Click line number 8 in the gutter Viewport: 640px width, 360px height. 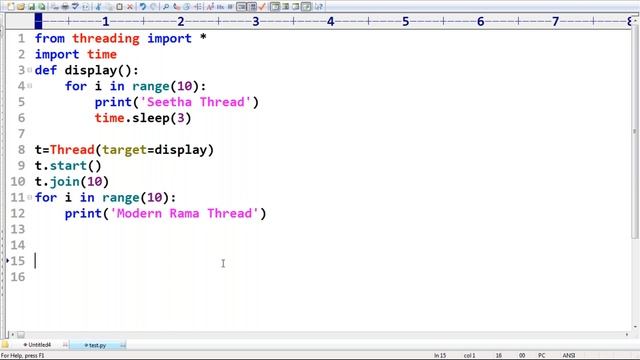tap(21, 150)
